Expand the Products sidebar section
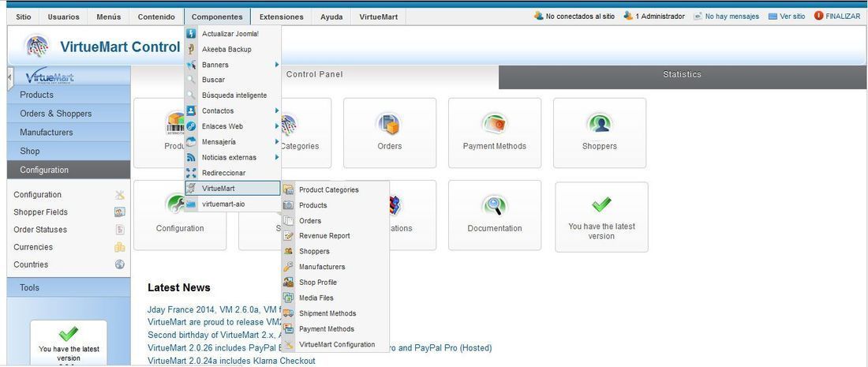The width and height of the screenshot is (868, 367). coord(69,95)
